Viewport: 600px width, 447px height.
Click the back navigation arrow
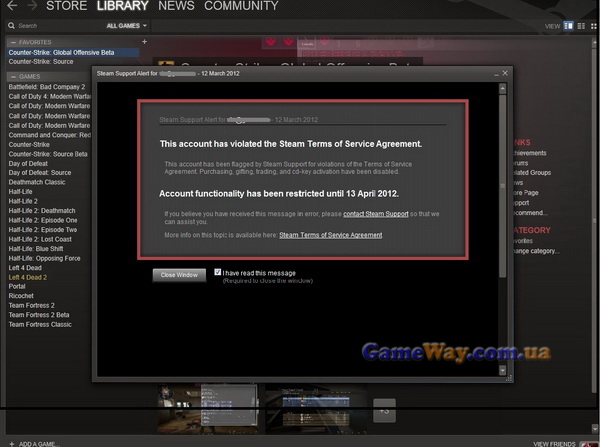click(x=11, y=6)
